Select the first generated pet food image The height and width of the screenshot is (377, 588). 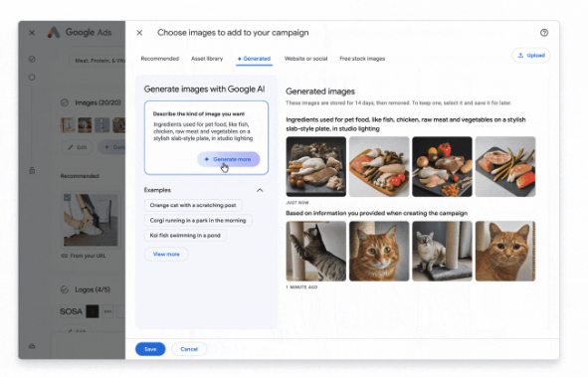316,167
